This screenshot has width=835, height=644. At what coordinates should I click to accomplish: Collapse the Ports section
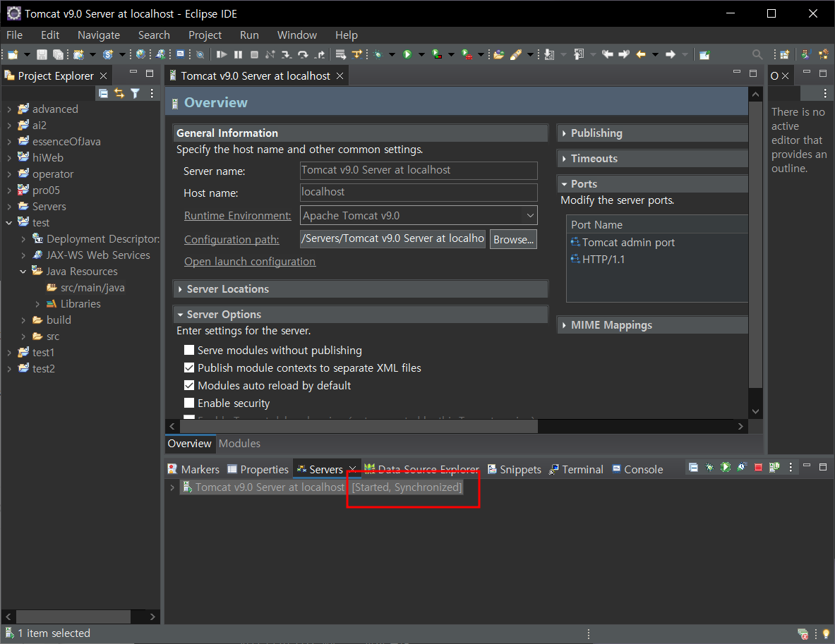coord(564,184)
